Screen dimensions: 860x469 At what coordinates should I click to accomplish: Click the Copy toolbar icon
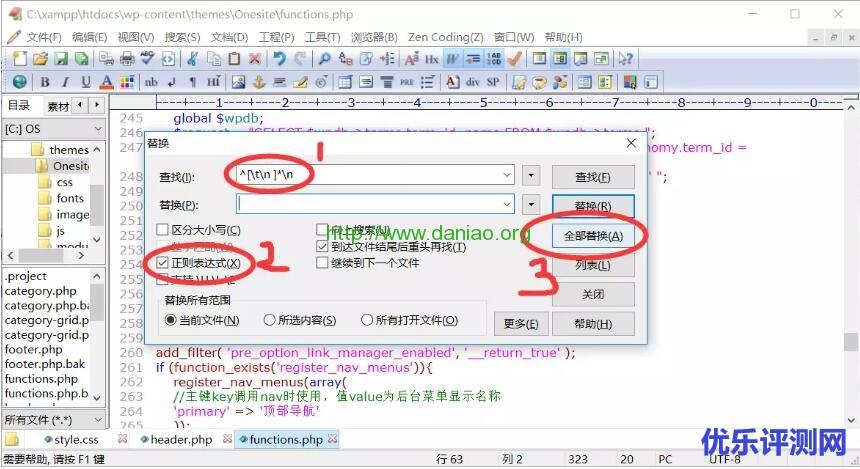213,59
